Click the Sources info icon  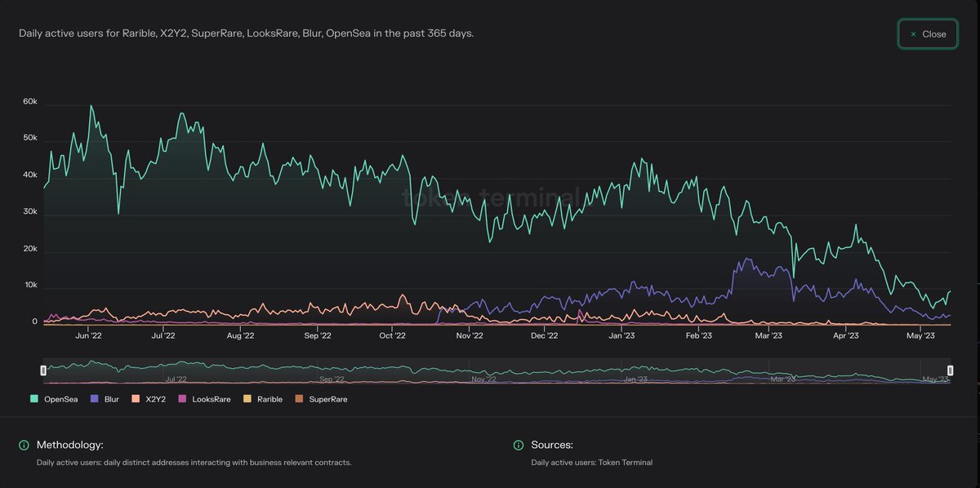[519, 445]
